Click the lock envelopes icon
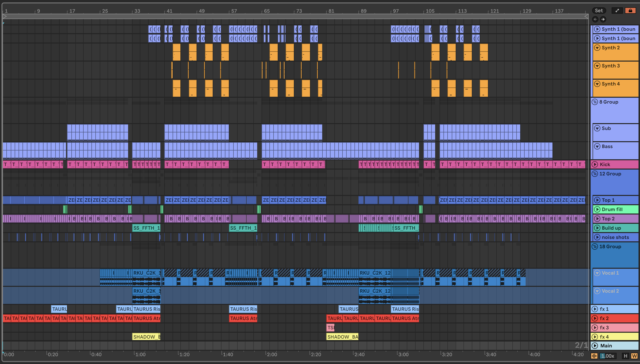The height and width of the screenshot is (364, 640). pyautogui.click(x=630, y=11)
